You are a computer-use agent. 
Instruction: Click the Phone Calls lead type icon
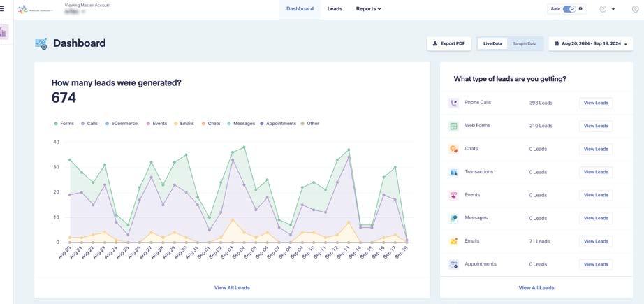coord(453,103)
